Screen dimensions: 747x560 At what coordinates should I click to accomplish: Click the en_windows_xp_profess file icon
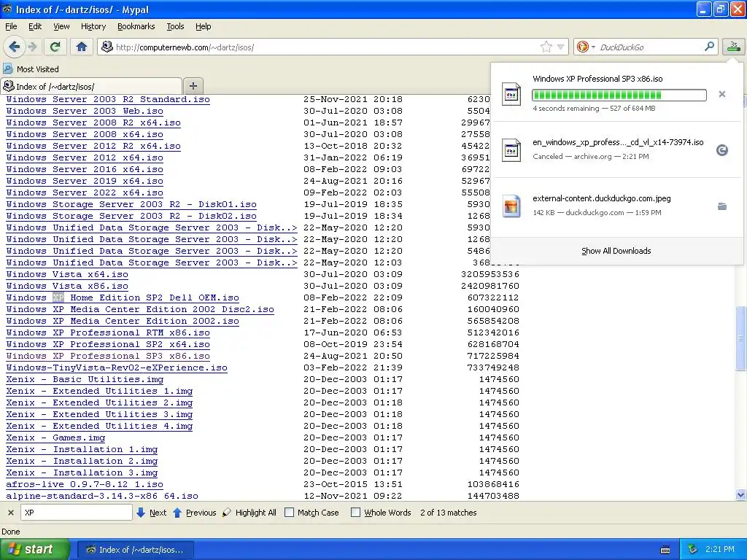coord(511,150)
